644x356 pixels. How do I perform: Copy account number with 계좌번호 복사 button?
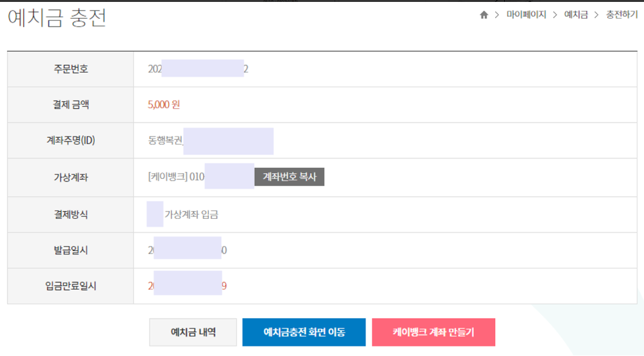click(289, 177)
